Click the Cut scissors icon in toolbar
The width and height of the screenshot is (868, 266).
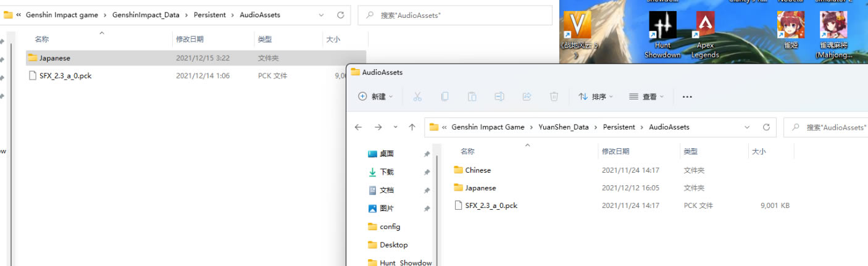[417, 97]
